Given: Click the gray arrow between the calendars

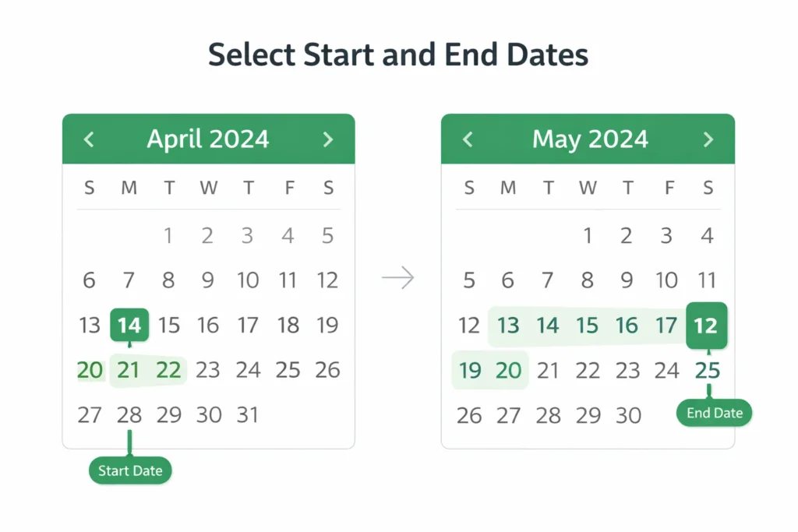Looking at the screenshot, I should [x=398, y=277].
